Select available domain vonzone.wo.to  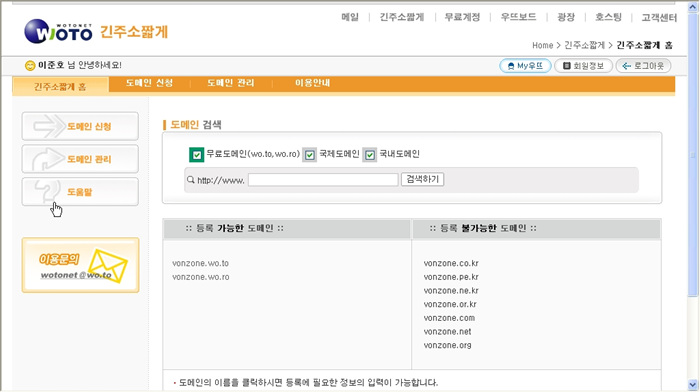point(200,263)
